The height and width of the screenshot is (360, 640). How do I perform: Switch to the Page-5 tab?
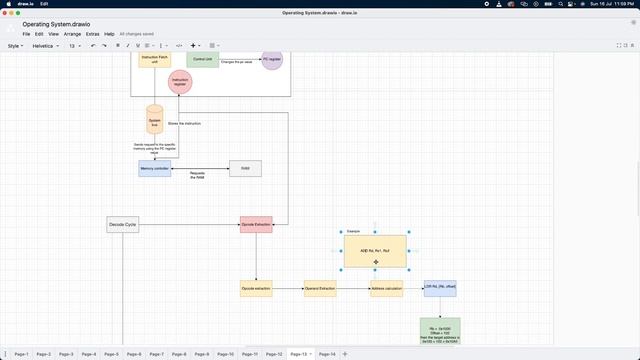[111, 354]
